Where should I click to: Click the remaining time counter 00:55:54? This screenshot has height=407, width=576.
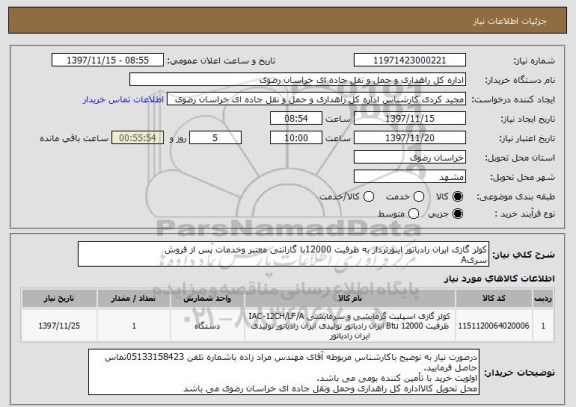click(137, 138)
